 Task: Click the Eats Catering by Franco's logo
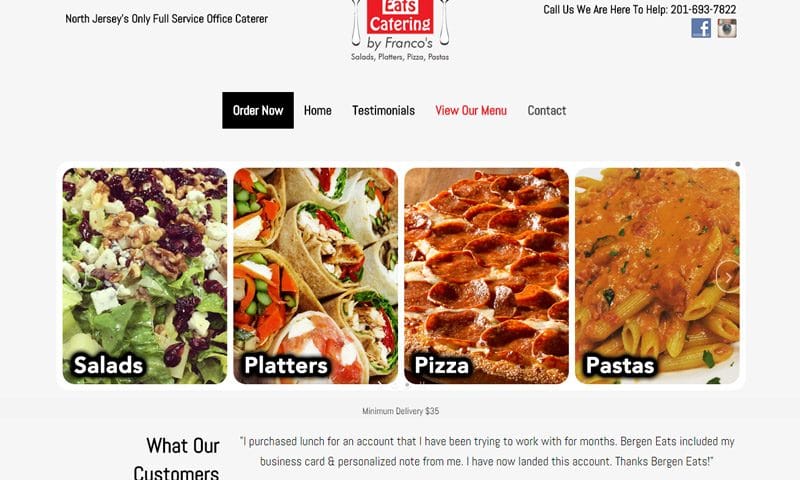pyautogui.click(x=400, y=31)
